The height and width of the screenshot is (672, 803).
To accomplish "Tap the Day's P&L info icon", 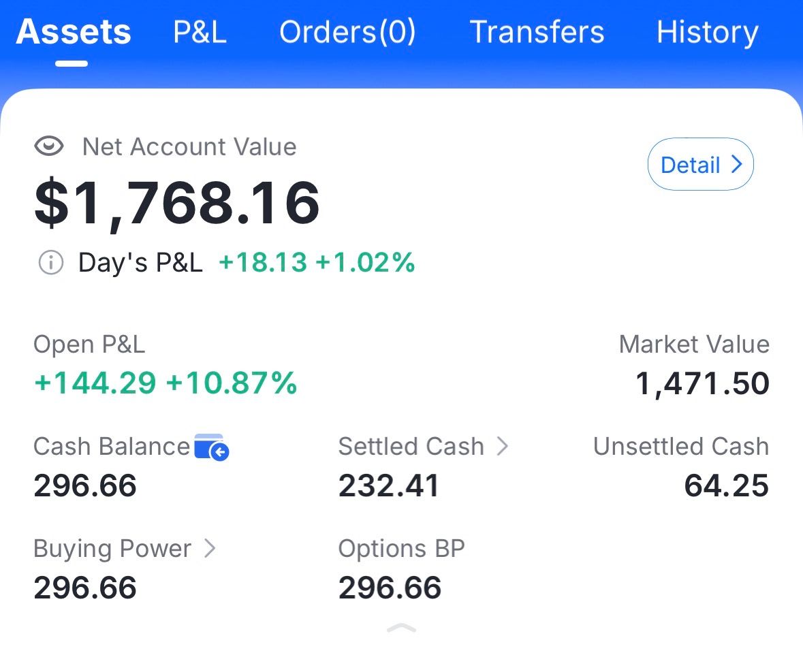I will (x=51, y=263).
